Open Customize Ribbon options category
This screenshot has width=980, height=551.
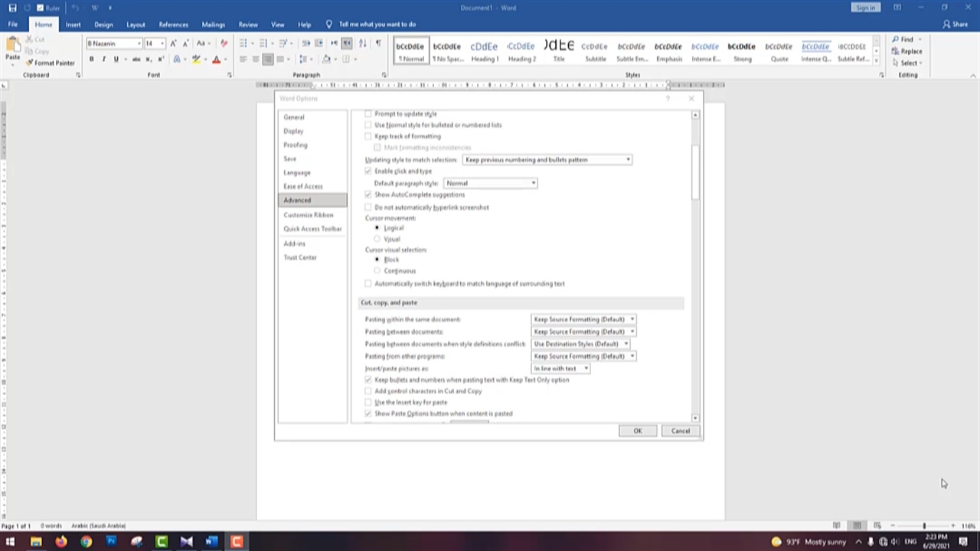coord(309,215)
